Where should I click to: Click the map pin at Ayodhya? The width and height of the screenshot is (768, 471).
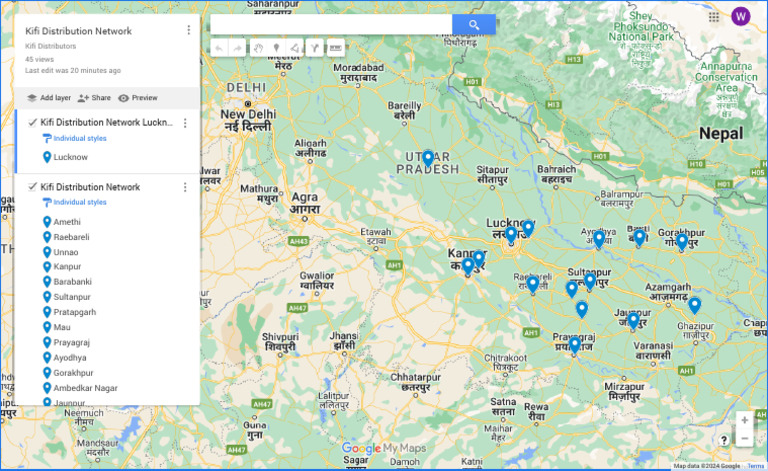[x=599, y=239]
